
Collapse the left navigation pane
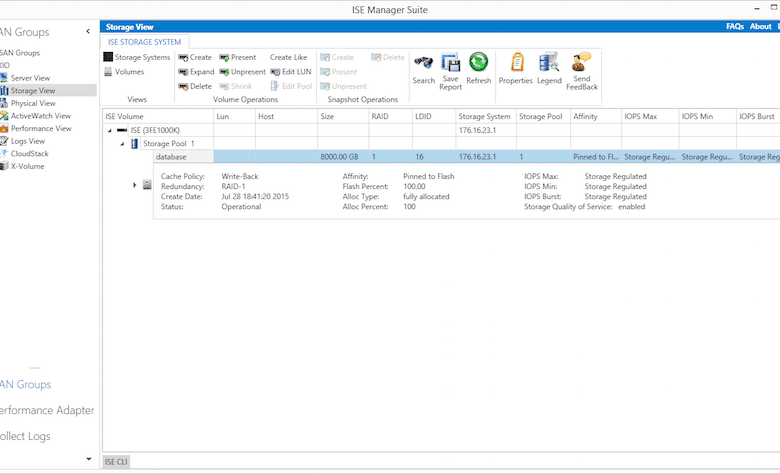pyautogui.click(x=88, y=31)
